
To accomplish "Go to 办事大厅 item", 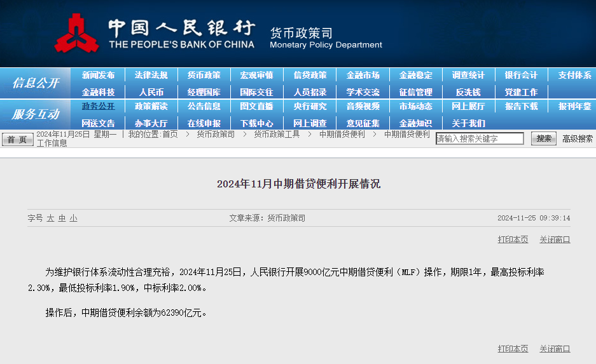I will click(x=151, y=123).
